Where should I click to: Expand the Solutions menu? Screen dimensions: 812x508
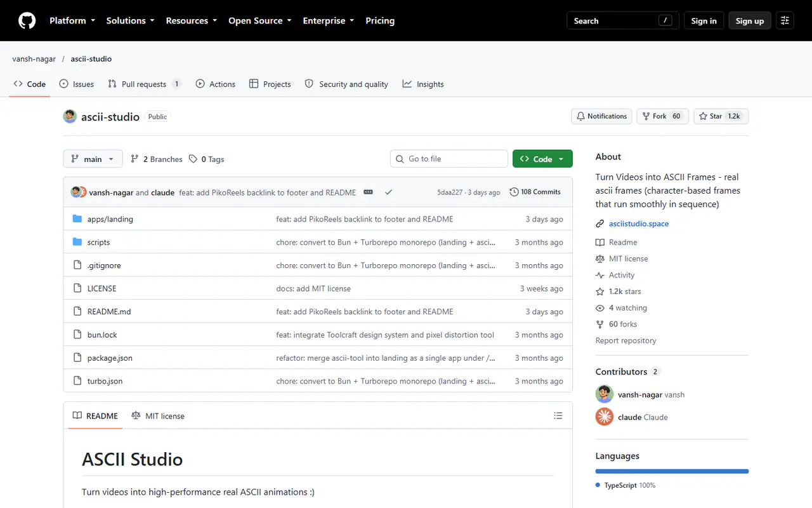tap(131, 21)
